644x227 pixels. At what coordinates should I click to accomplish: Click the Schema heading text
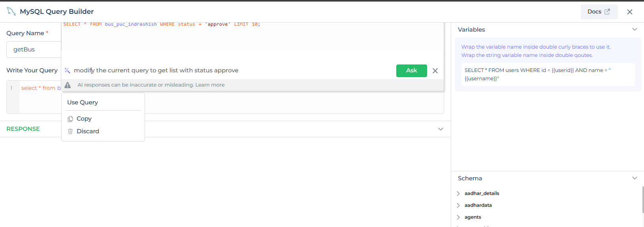(470, 178)
